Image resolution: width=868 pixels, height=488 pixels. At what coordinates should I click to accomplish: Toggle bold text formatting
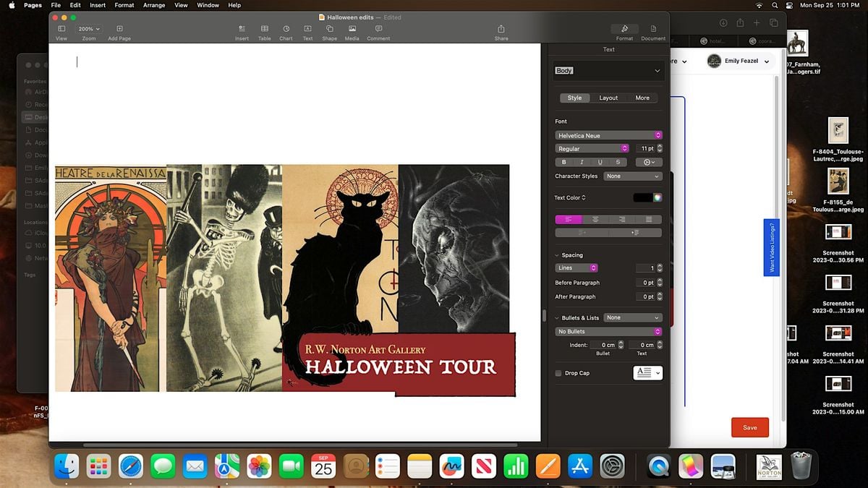564,163
